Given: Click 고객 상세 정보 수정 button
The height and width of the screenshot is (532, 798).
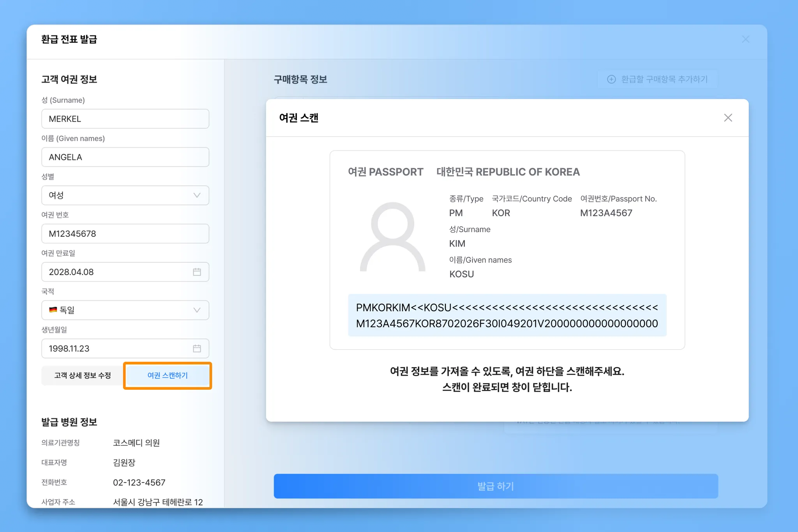Looking at the screenshot, I should (x=82, y=375).
